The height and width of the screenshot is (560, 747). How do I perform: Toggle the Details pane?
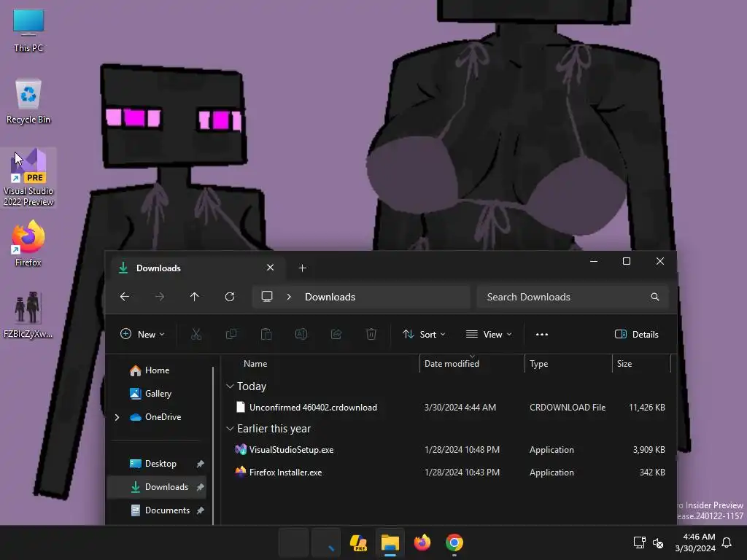[x=637, y=334]
